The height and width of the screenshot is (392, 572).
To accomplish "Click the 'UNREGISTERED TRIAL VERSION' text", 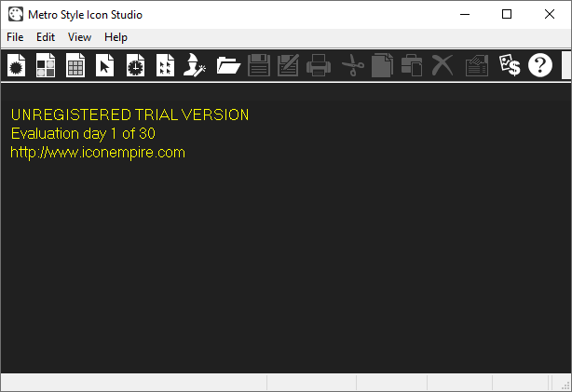I will (129, 115).
